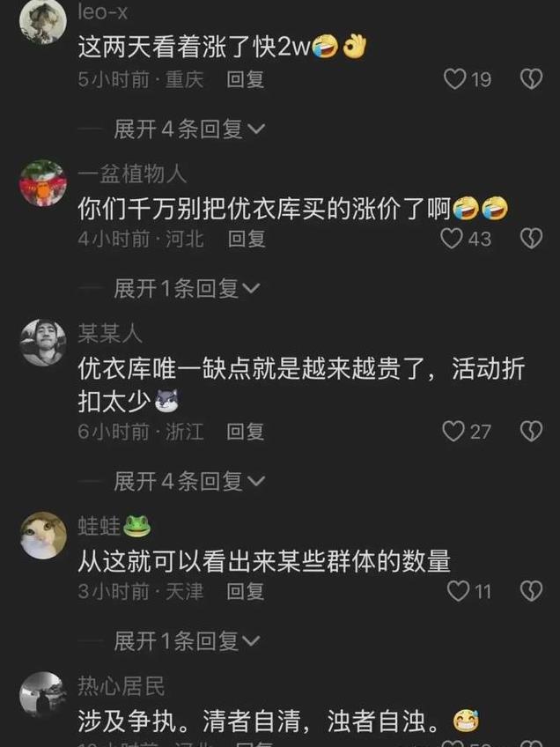Viewport: 560px width, 747px height.
Task: Expand 4 replies under 某某人's comment
Action: click(189, 481)
